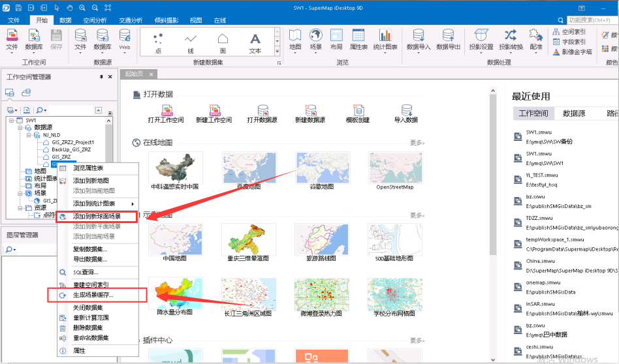
Task: Click 影像金字塔 image pyramid button
Action: 572,52
